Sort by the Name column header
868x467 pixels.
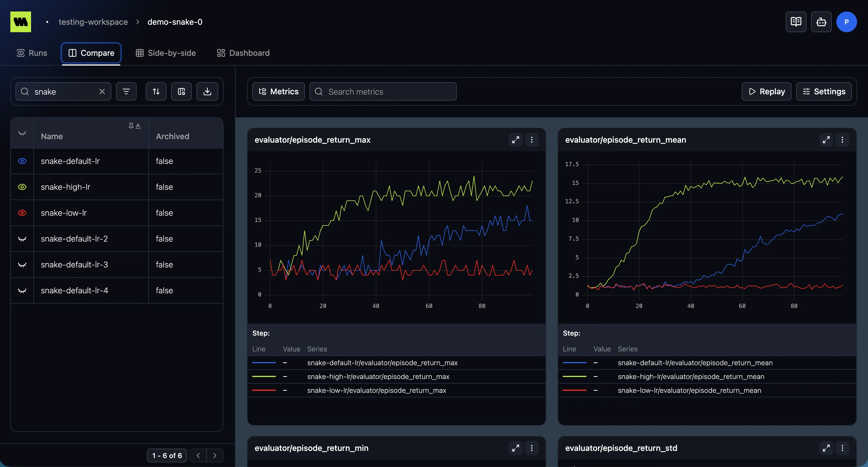coord(52,137)
